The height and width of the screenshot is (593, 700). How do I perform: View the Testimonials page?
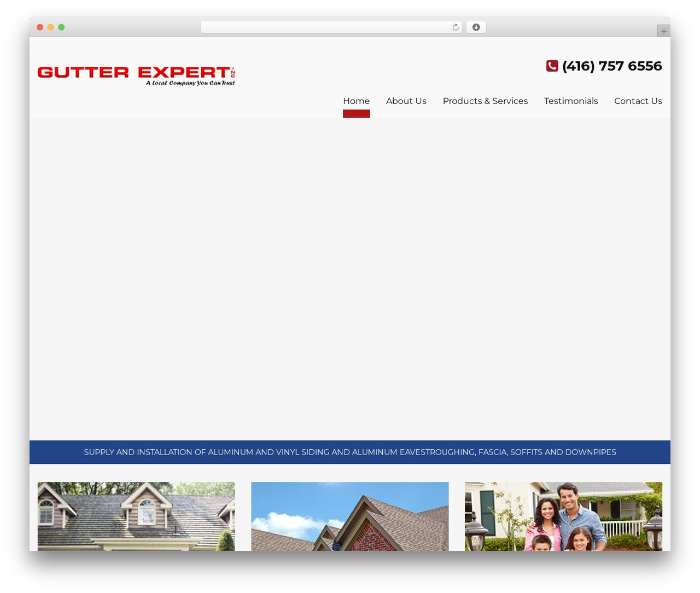coord(570,101)
